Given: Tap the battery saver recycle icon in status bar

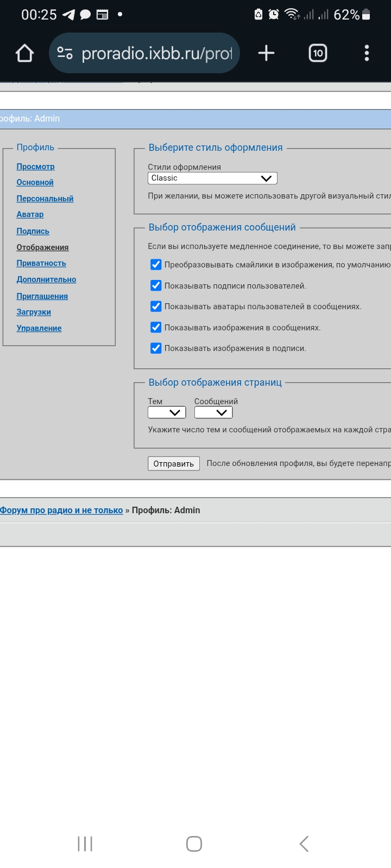Looking at the screenshot, I should coord(258,15).
